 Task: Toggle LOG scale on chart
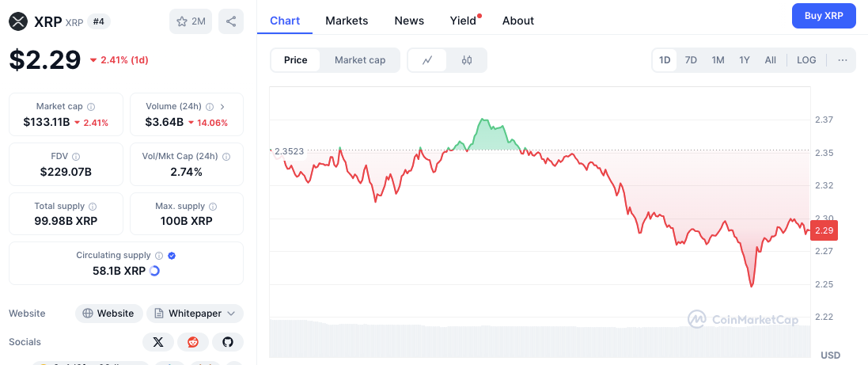pyautogui.click(x=806, y=60)
